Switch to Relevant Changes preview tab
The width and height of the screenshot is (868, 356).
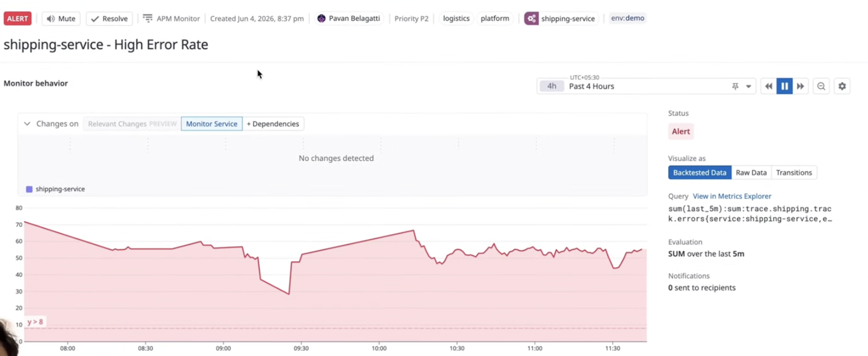(132, 124)
